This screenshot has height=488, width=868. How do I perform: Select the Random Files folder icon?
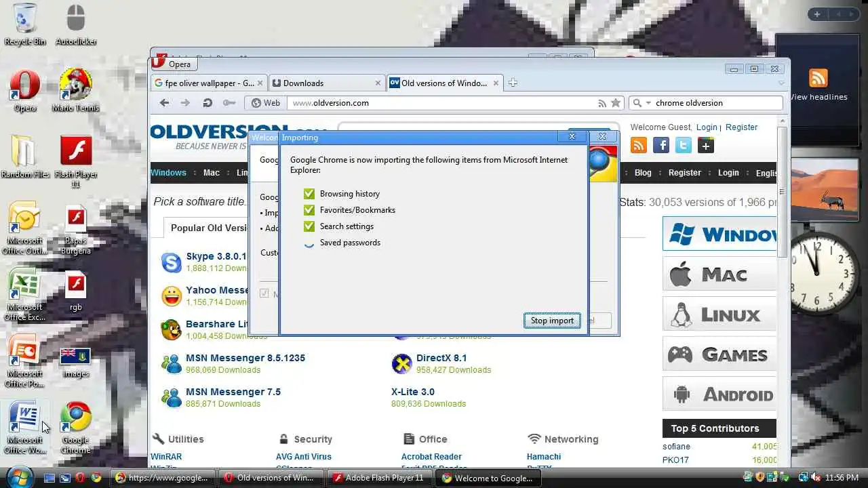(25, 157)
